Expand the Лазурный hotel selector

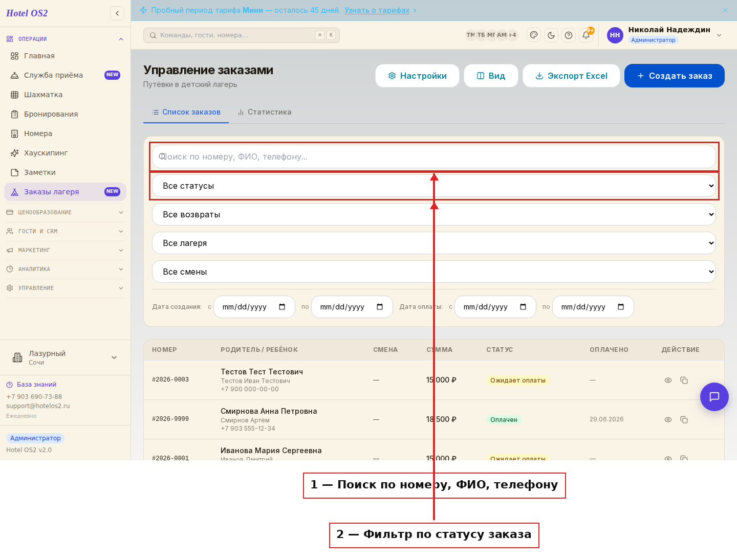(x=66, y=357)
